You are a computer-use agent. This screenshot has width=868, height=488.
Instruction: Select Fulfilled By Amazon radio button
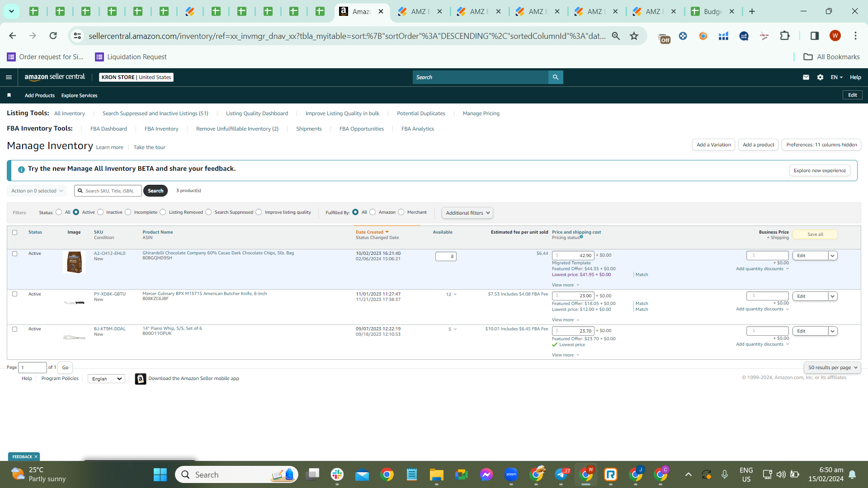373,212
